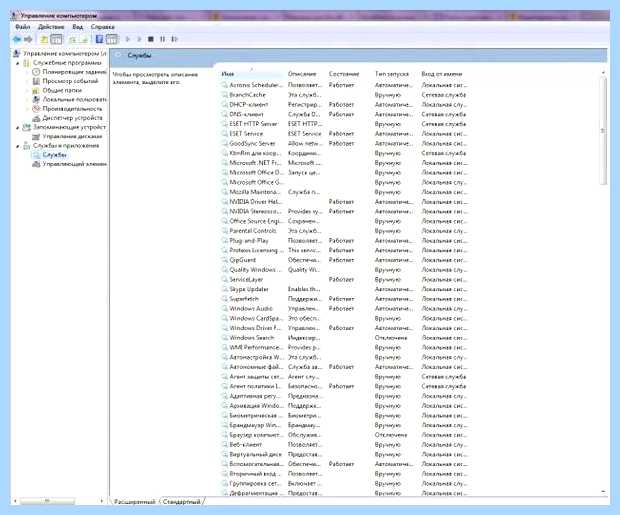The height and width of the screenshot is (515, 620).
Task: Open the Файл menu
Action: 23,27
